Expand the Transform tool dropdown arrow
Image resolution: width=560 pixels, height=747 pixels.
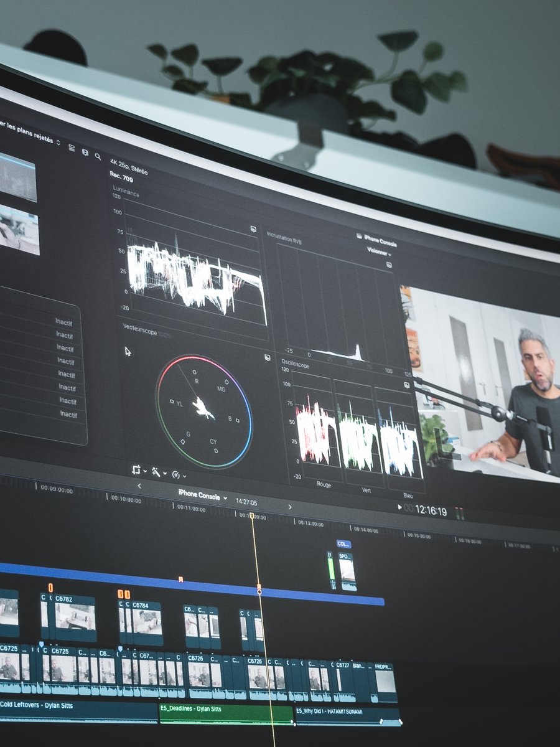pos(145,471)
